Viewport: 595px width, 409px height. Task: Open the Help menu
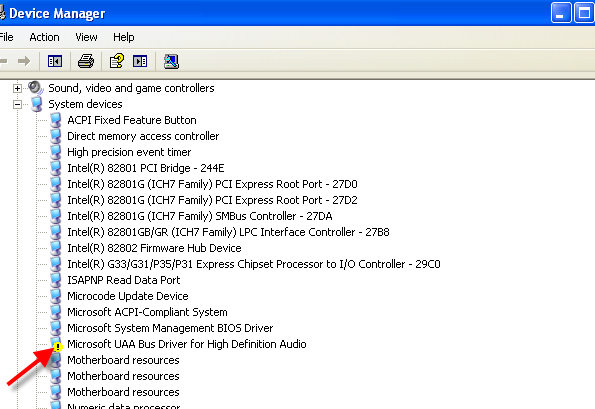(x=124, y=37)
